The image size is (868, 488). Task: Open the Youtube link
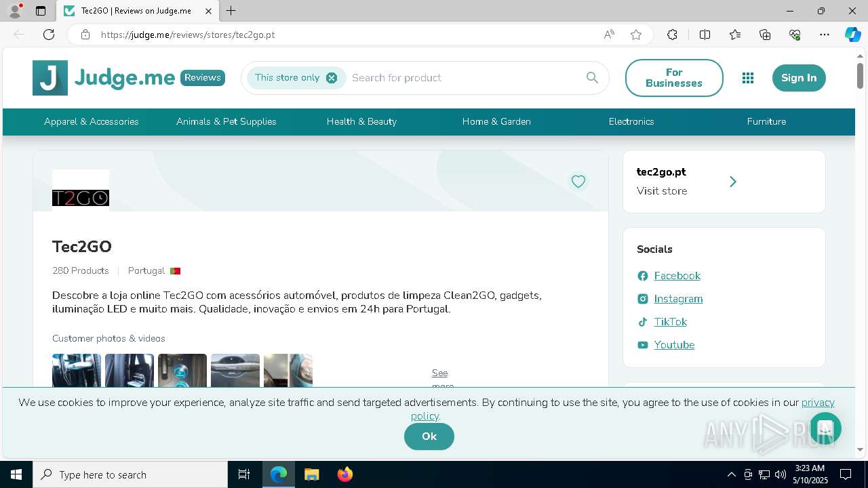pyautogui.click(x=674, y=345)
